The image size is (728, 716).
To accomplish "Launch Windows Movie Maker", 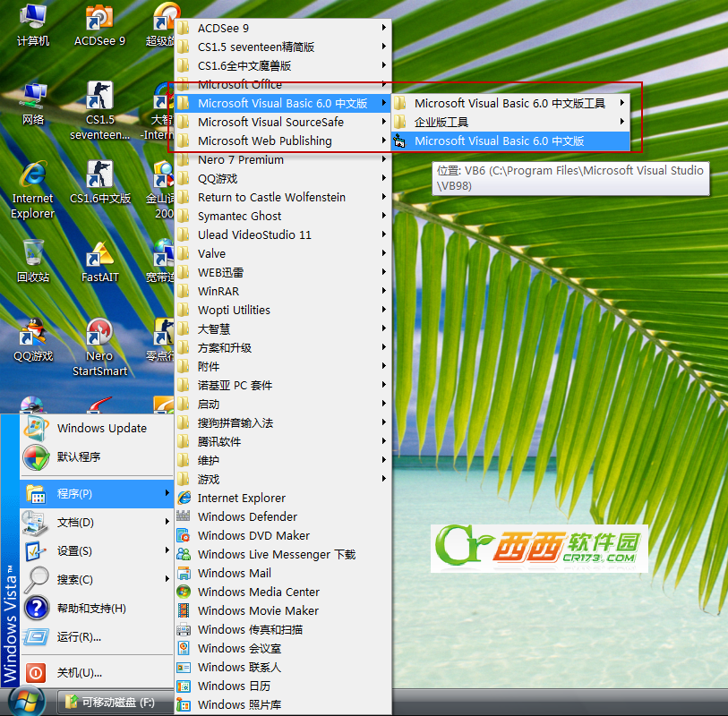I will 283,610.
